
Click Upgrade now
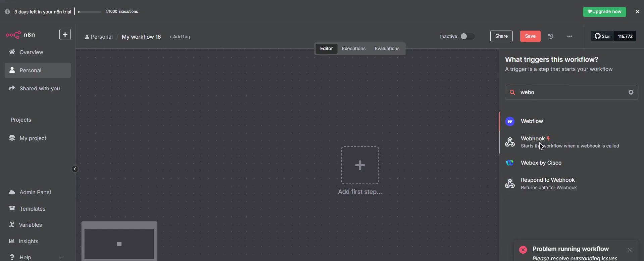click(604, 12)
